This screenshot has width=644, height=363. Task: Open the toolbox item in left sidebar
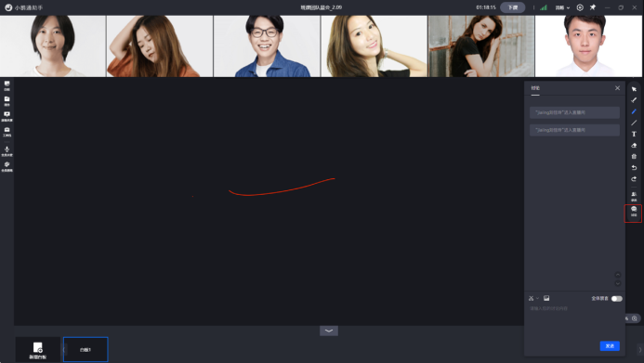tap(7, 131)
